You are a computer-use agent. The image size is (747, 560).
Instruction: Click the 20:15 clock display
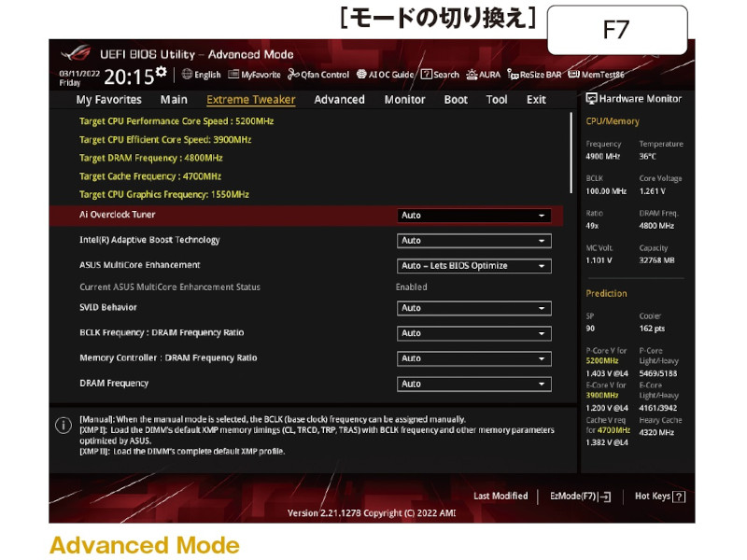(x=129, y=77)
